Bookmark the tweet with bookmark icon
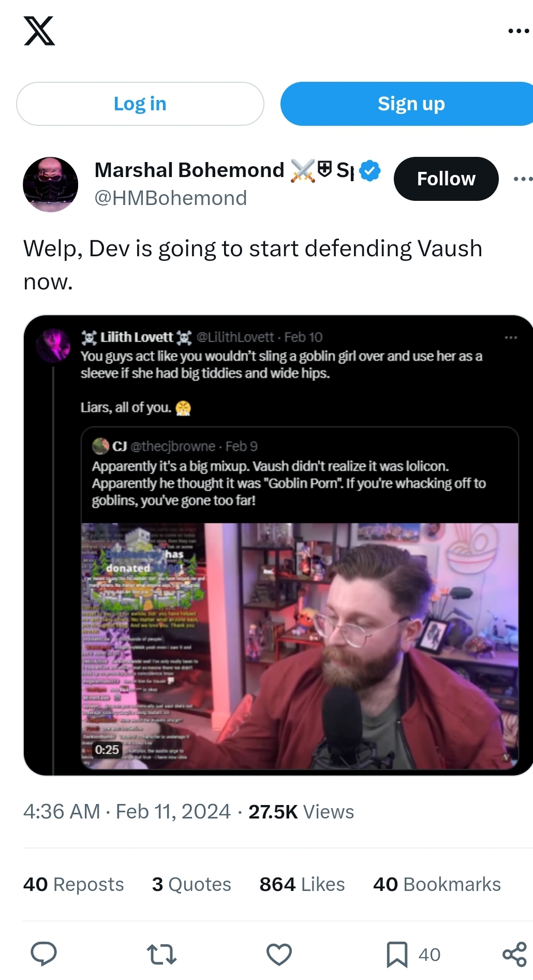This screenshot has width=533, height=980. pos(397,954)
